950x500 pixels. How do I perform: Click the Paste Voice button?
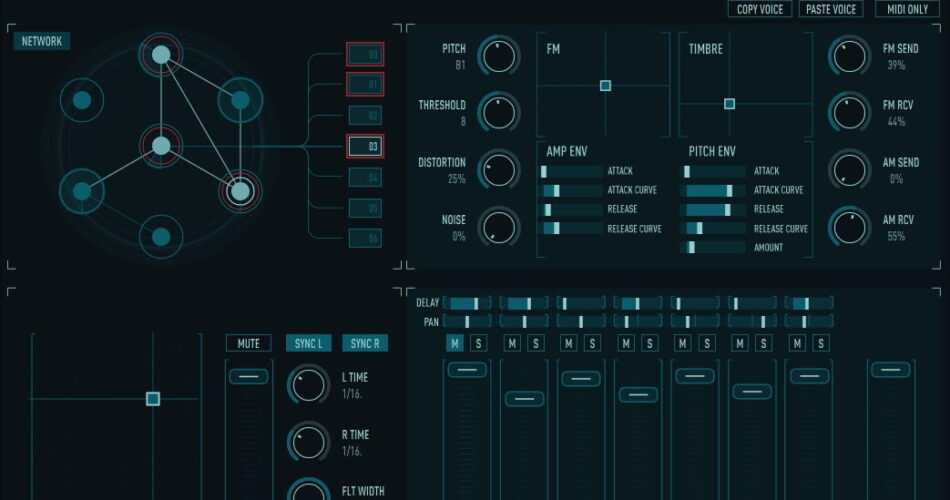click(830, 9)
